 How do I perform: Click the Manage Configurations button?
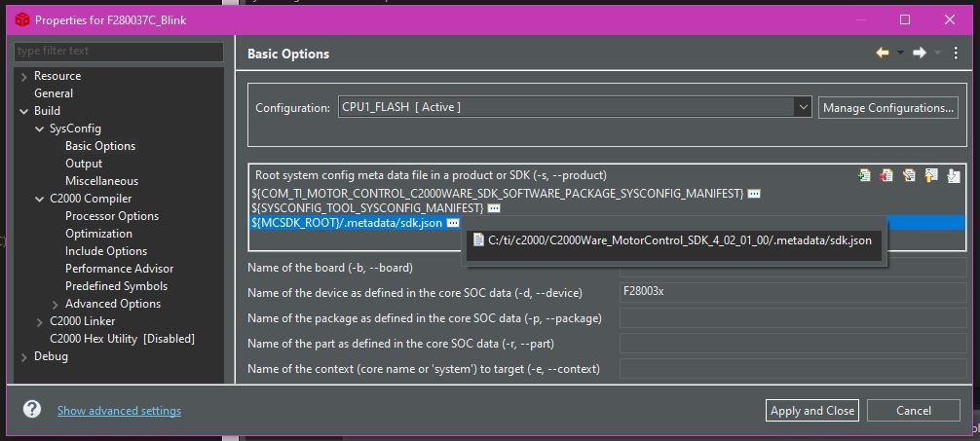888,107
